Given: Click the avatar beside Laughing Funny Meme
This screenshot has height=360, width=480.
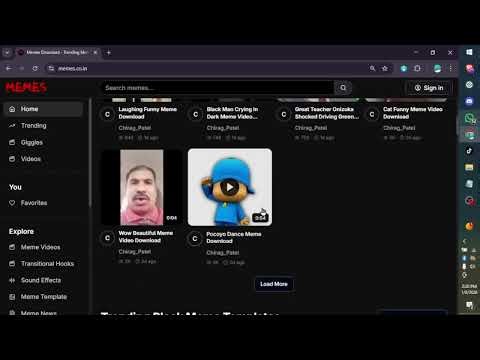Looking at the screenshot, I should click(x=107, y=114).
